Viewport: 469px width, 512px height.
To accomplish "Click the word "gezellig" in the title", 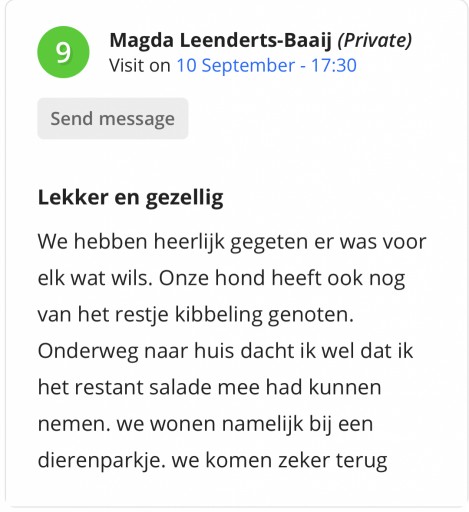I will (x=184, y=199).
